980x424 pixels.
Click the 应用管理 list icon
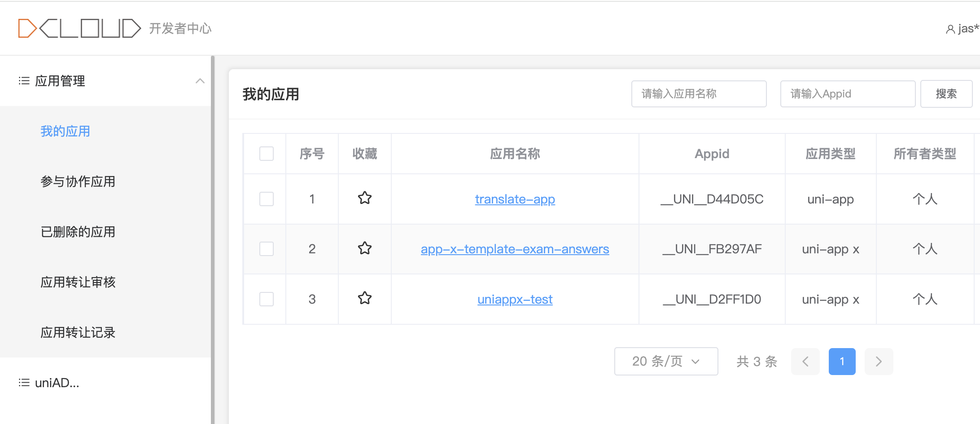tap(24, 81)
